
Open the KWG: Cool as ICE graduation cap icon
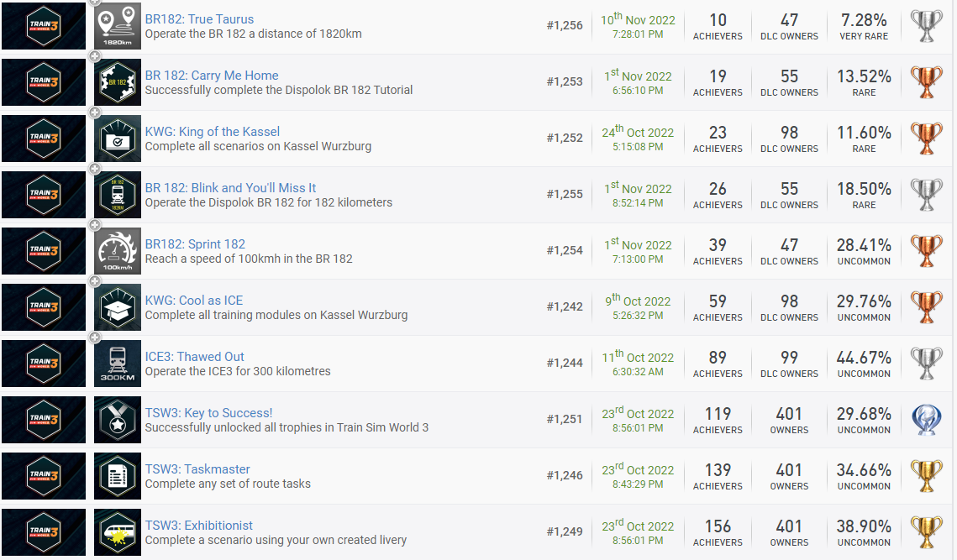[118, 307]
